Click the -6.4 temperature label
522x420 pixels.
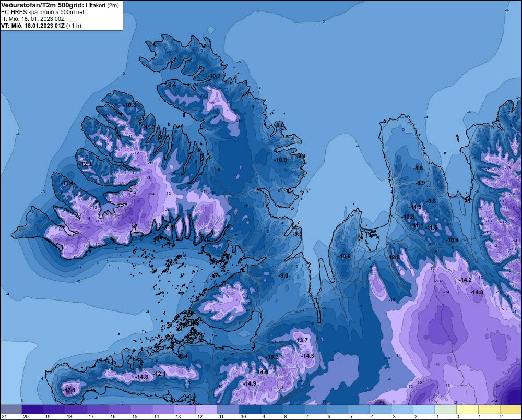click(171, 85)
